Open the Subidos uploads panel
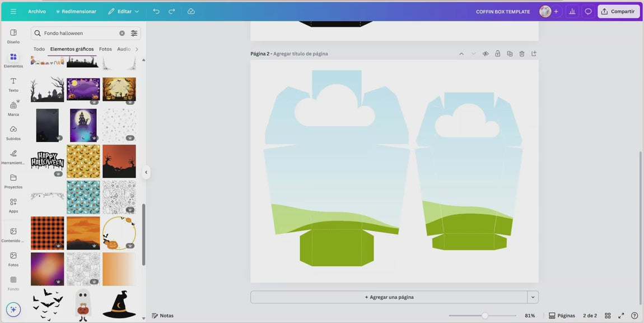Viewport: 644px width, 323px height. click(x=13, y=132)
